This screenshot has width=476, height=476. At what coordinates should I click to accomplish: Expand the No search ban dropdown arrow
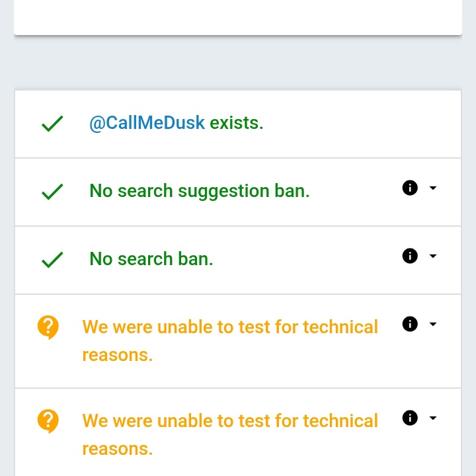point(433,256)
